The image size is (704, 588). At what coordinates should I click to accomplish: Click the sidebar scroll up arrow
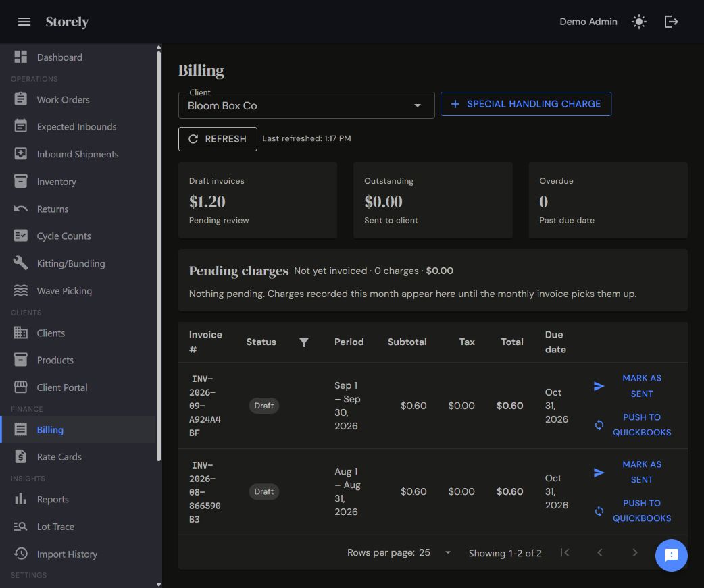point(159,47)
